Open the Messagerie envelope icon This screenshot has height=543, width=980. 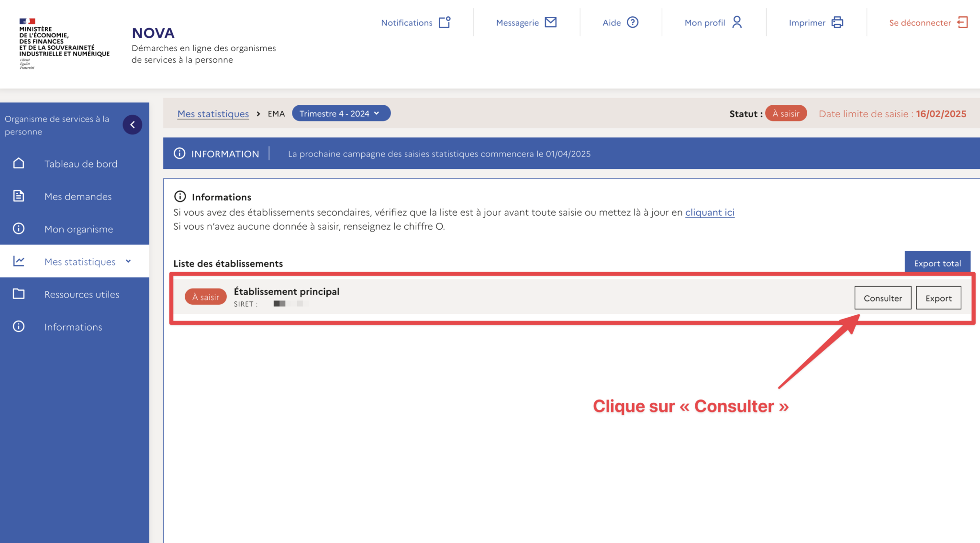click(551, 22)
